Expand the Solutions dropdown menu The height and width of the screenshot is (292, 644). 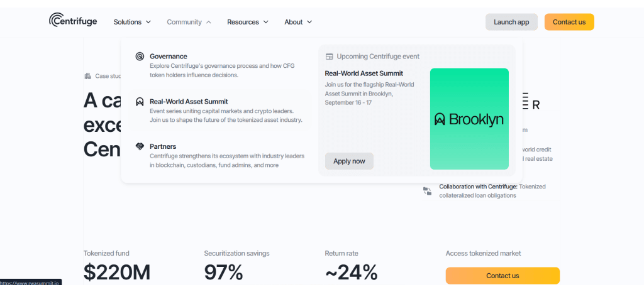[x=132, y=22]
